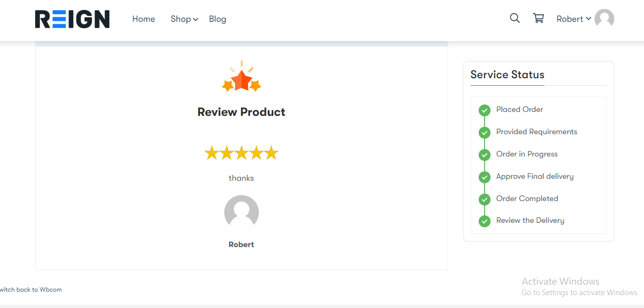The width and height of the screenshot is (644, 308).
Task: Click the Order in Progress checkmark
Action: point(485,154)
